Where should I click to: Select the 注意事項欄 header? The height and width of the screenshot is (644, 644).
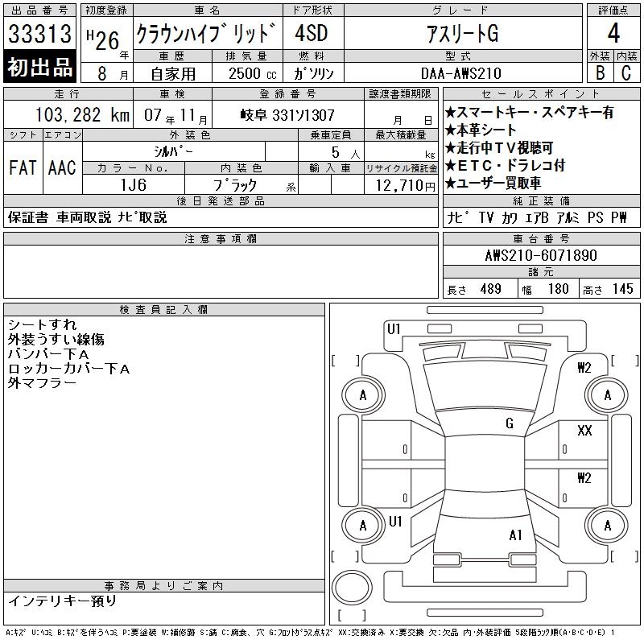[221, 238]
